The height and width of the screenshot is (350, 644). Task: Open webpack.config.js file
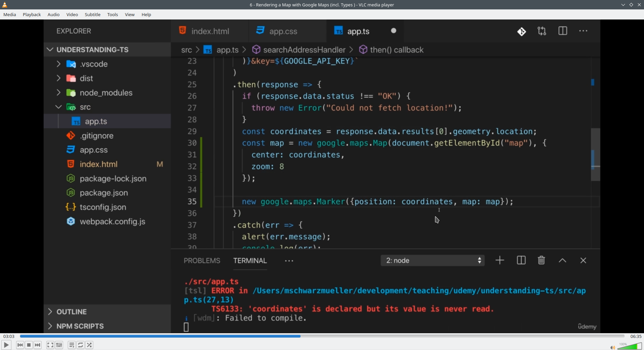(107, 222)
